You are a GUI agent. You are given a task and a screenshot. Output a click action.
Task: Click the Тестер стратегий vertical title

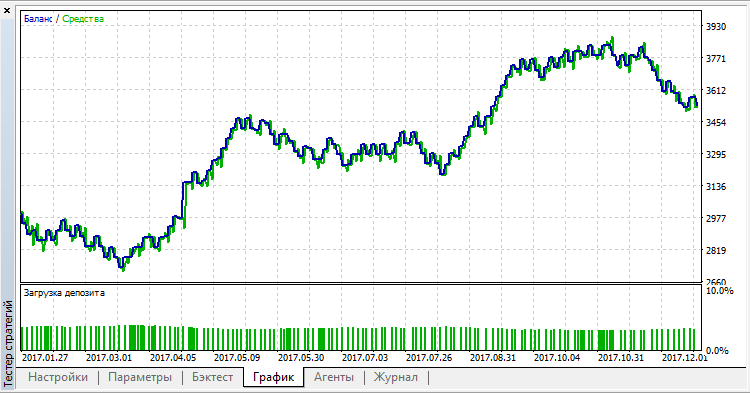(8, 343)
